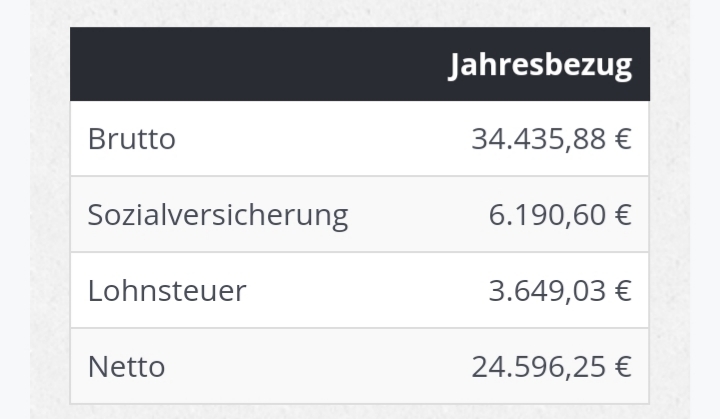Click the Netto amount 24.596,25 €
Screen dimensions: 720x419
(551, 367)
